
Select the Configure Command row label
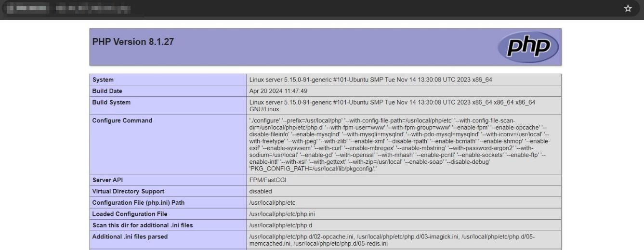(x=122, y=120)
